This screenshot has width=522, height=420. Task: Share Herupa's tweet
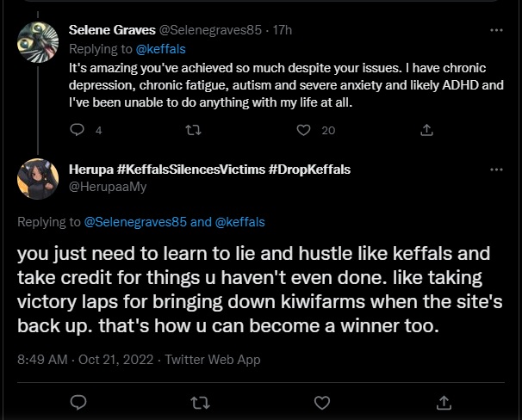[x=444, y=402]
